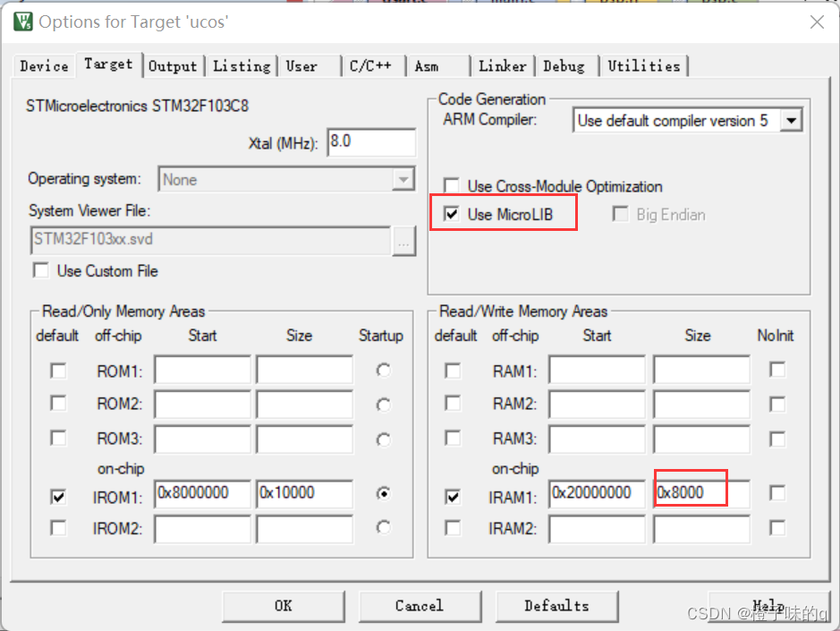Close the Options for Target dialog
The image size is (840, 631).
tap(817, 22)
